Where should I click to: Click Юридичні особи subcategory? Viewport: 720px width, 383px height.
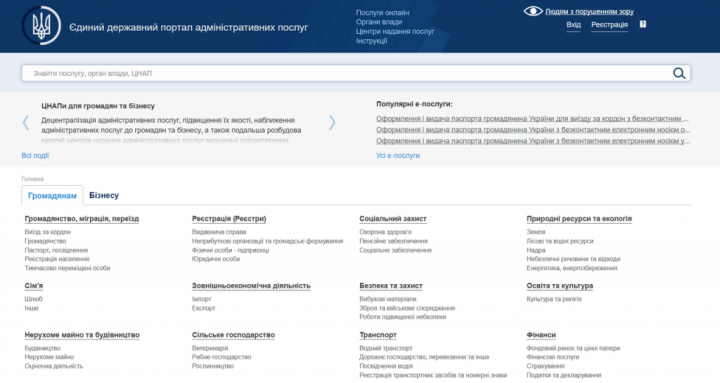click(x=216, y=259)
